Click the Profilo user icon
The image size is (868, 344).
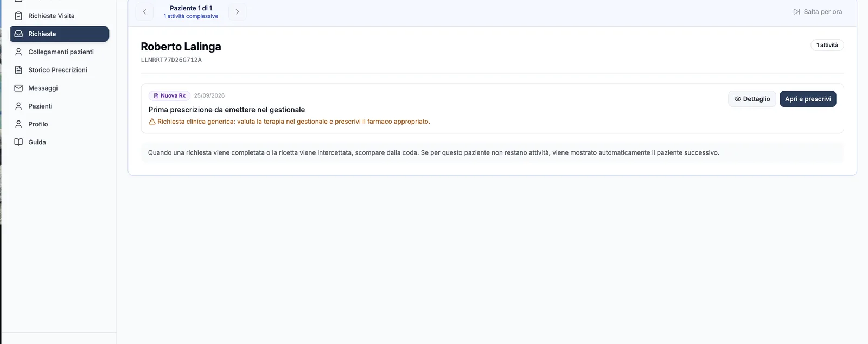click(18, 124)
